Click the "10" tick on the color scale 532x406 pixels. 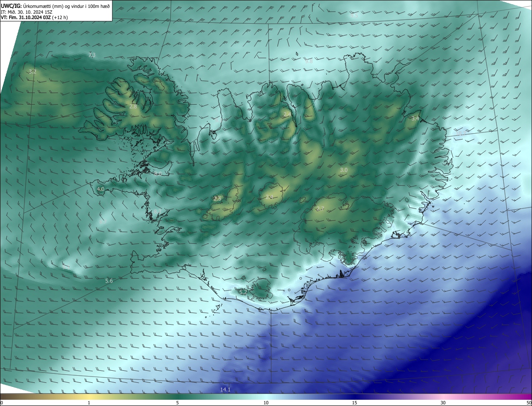[x=266, y=403]
